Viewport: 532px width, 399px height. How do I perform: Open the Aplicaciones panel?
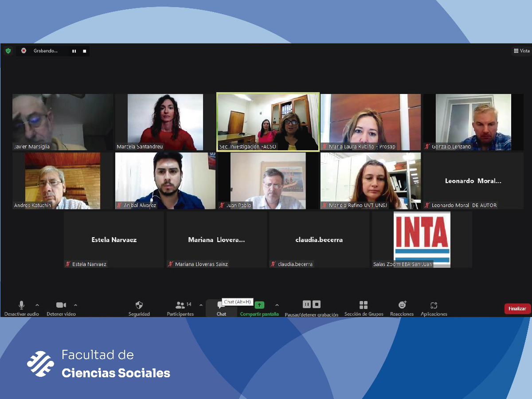click(434, 308)
